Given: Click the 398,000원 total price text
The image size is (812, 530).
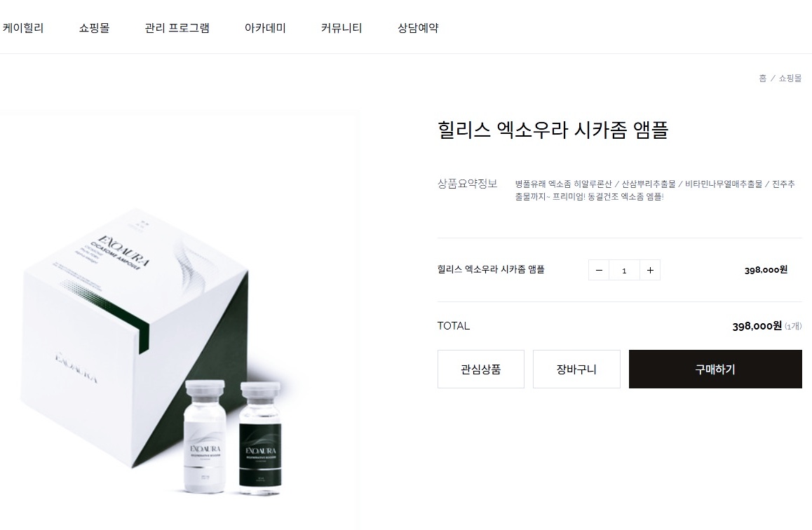Looking at the screenshot, I should 757,325.
